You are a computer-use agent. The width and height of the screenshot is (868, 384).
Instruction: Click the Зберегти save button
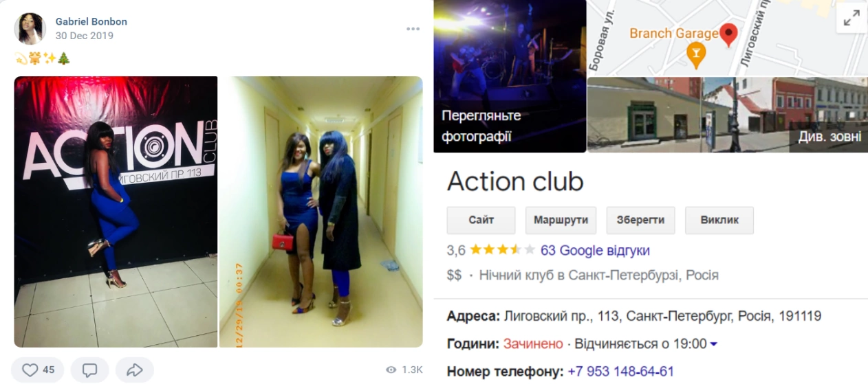(641, 221)
